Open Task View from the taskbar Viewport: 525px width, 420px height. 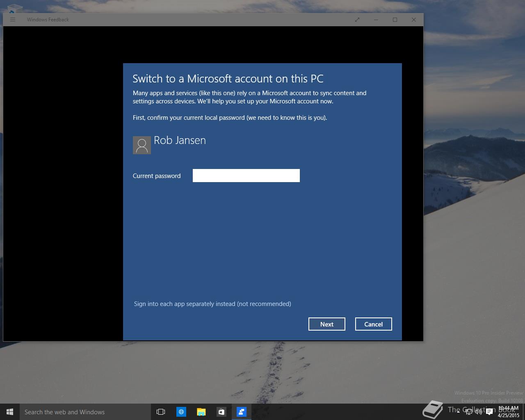(161, 412)
